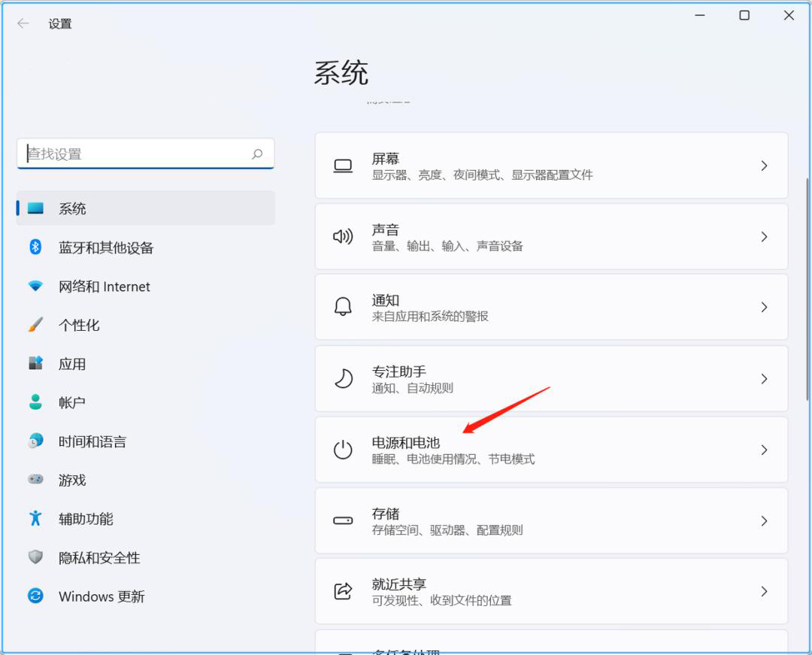812x655 pixels.
Task: Click the 系统 page heading
Action: click(x=341, y=72)
